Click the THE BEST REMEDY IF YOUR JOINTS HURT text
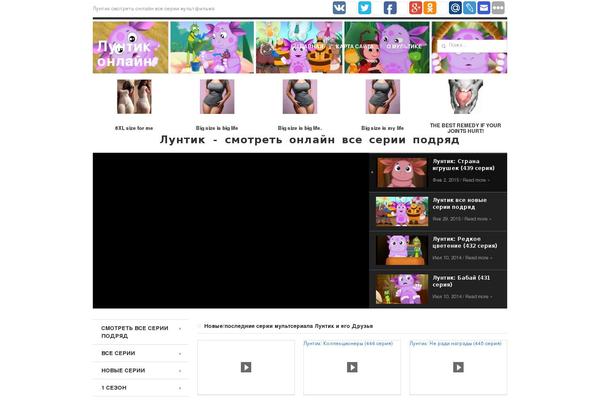Image resolution: width=600 pixels, height=400 pixels. point(465,128)
